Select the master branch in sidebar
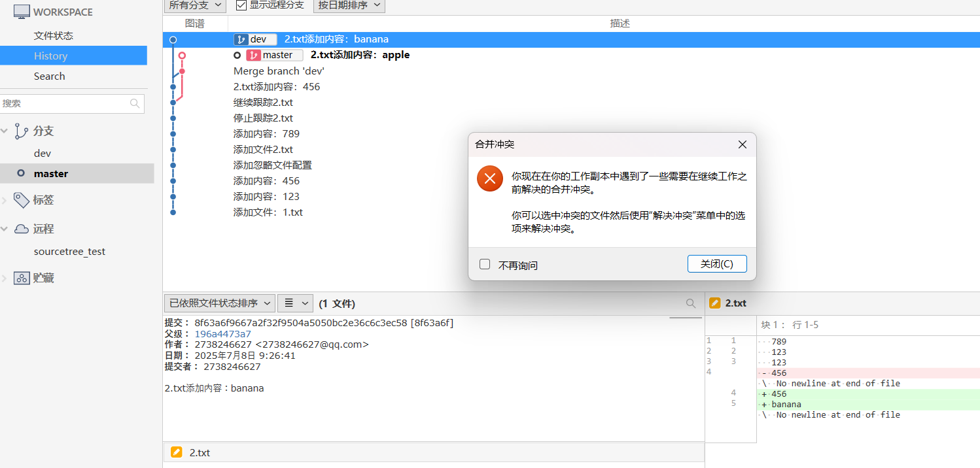Image resolution: width=980 pixels, height=468 pixels. point(77,173)
